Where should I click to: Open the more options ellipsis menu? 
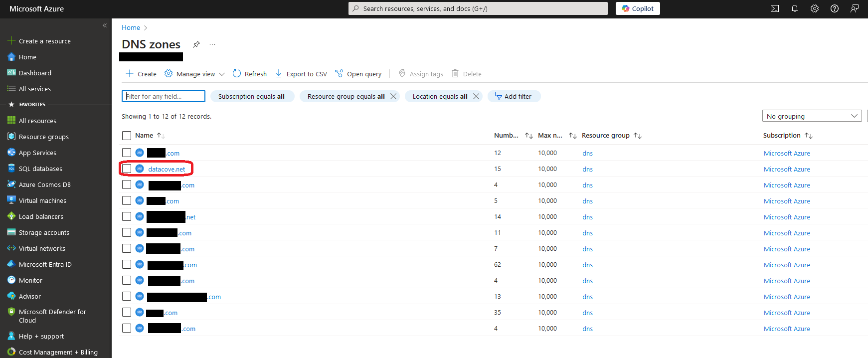(212, 44)
